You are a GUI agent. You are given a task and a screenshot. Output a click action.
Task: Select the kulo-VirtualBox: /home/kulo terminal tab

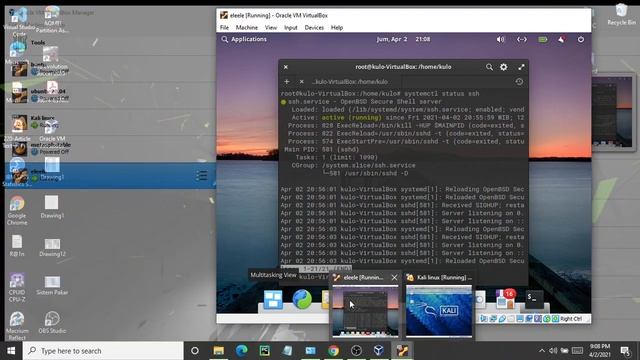pos(349,82)
